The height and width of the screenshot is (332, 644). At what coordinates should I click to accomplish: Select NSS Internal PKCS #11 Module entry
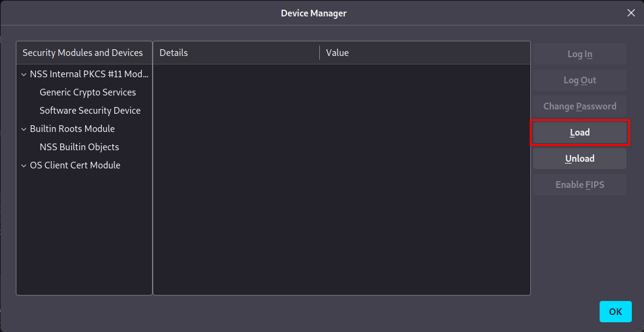89,74
